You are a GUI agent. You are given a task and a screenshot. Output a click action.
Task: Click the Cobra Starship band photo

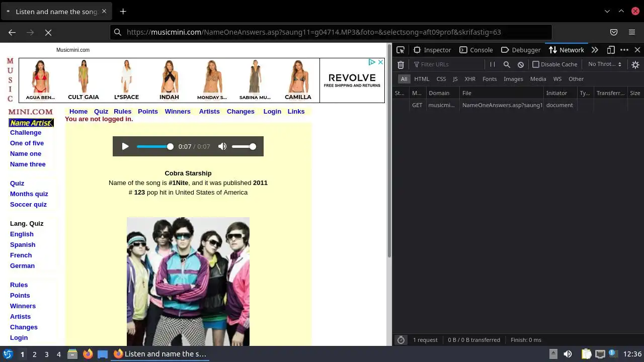(x=188, y=282)
